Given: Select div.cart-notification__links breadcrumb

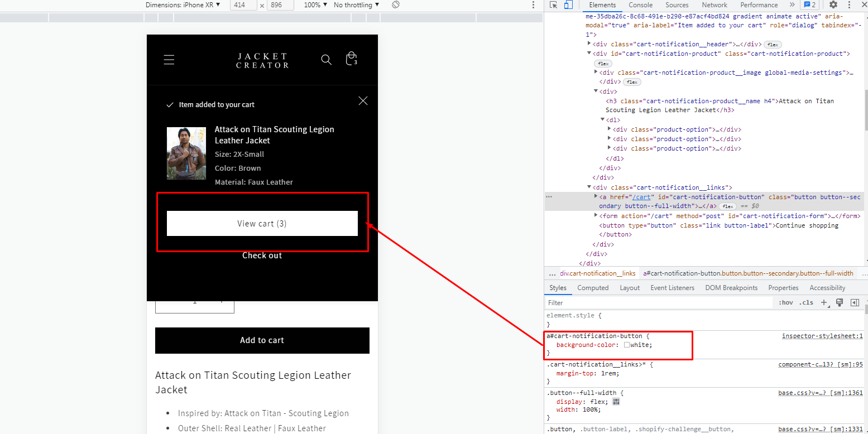Looking at the screenshot, I should click(x=598, y=273).
